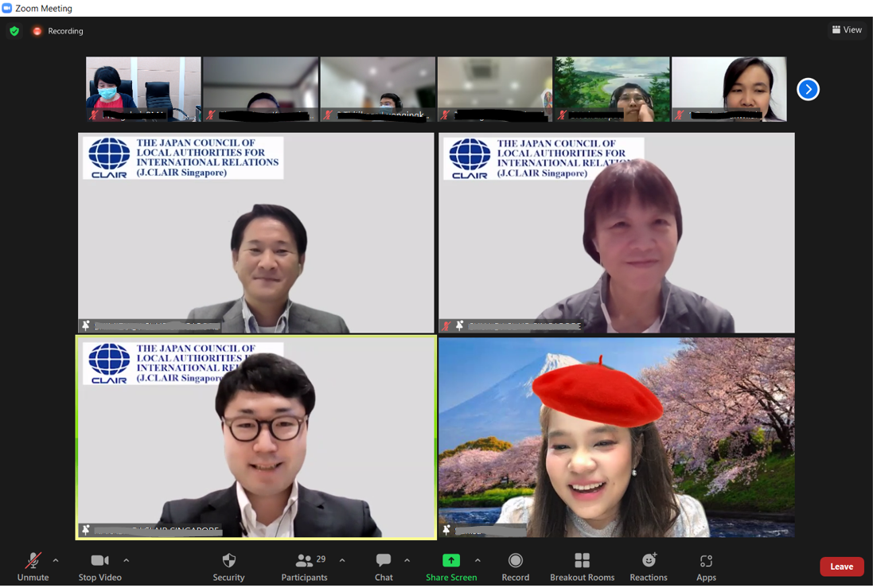Viewport: 873px width, 588px height.
Task: Expand the arrow next to Participants
Action: (342, 560)
